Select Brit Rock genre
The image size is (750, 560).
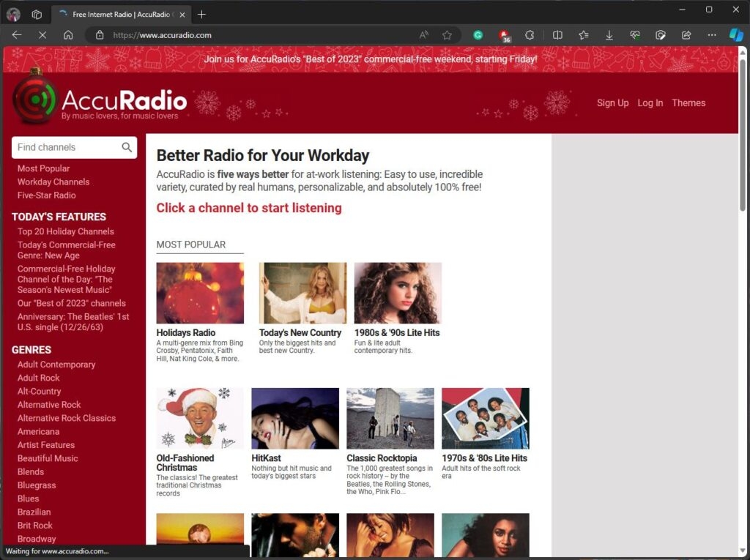click(35, 525)
